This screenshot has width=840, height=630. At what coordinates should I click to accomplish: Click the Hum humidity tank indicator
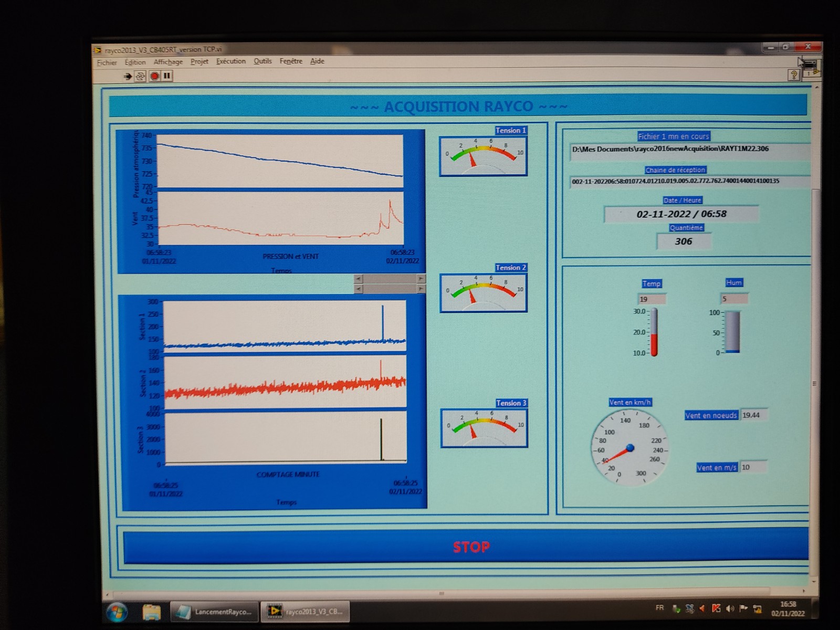point(732,332)
